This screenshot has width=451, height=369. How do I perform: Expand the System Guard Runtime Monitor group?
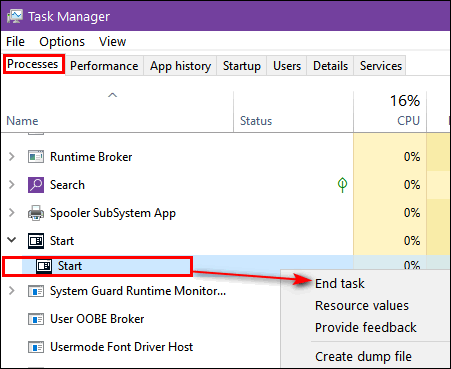pyautogui.click(x=12, y=291)
